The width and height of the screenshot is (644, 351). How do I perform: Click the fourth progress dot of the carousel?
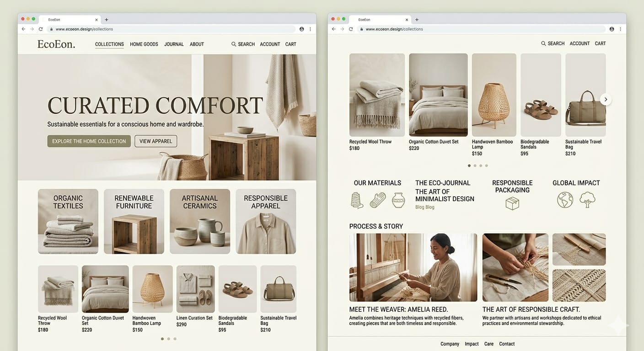pos(486,165)
